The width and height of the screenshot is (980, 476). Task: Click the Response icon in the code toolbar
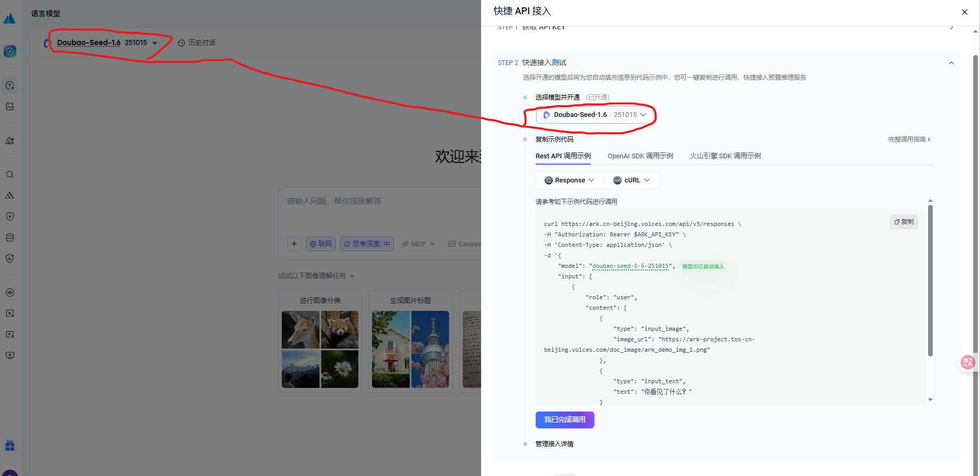click(549, 180)
